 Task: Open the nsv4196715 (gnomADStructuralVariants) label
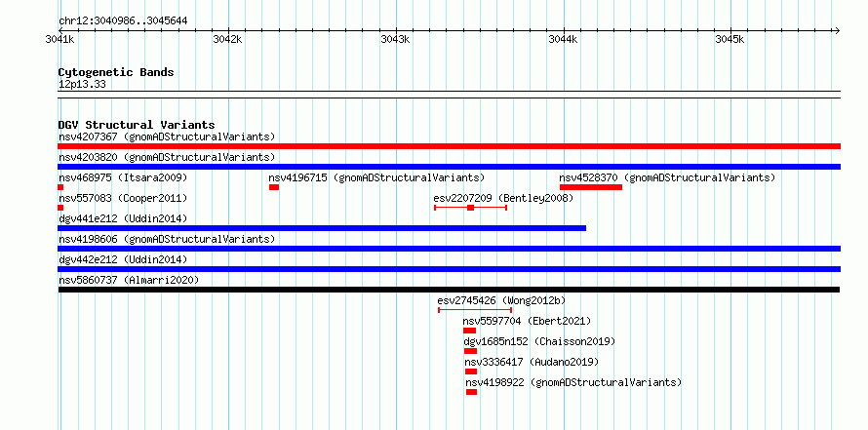[376, 177]
